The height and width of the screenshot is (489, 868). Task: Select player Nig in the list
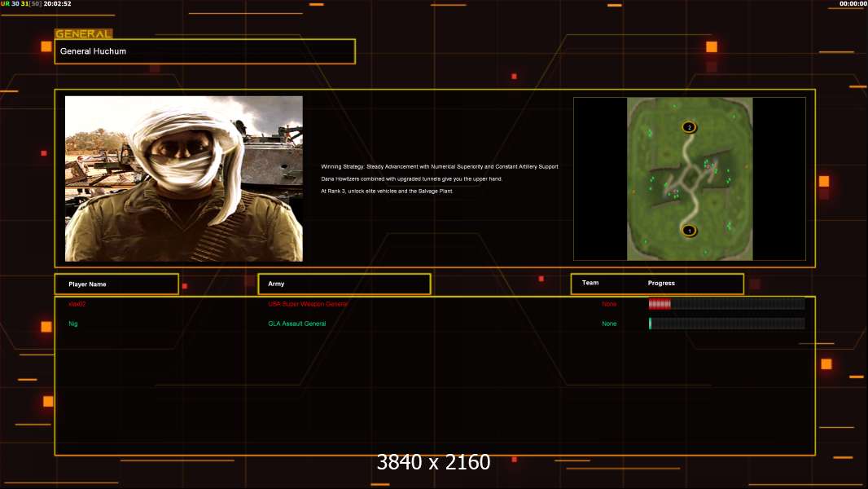click(x=73, y=324)
